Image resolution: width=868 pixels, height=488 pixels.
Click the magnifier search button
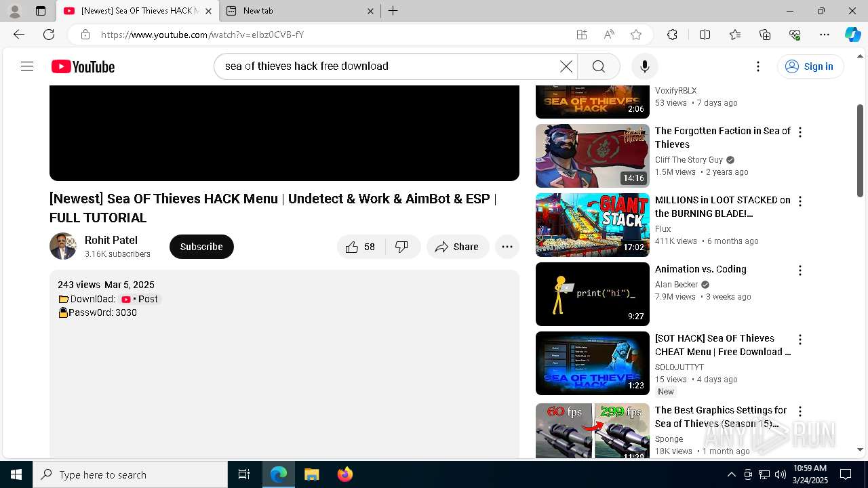pyautogui.click(x=598, y=66)
